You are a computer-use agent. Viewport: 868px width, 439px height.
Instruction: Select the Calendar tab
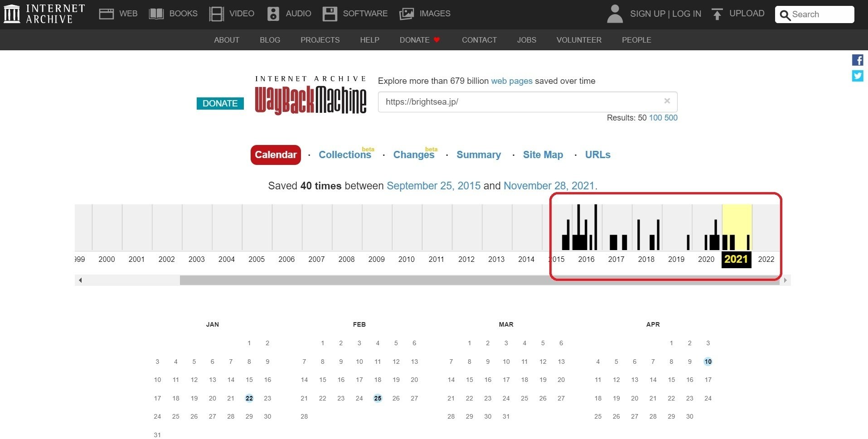pos(276,155)
